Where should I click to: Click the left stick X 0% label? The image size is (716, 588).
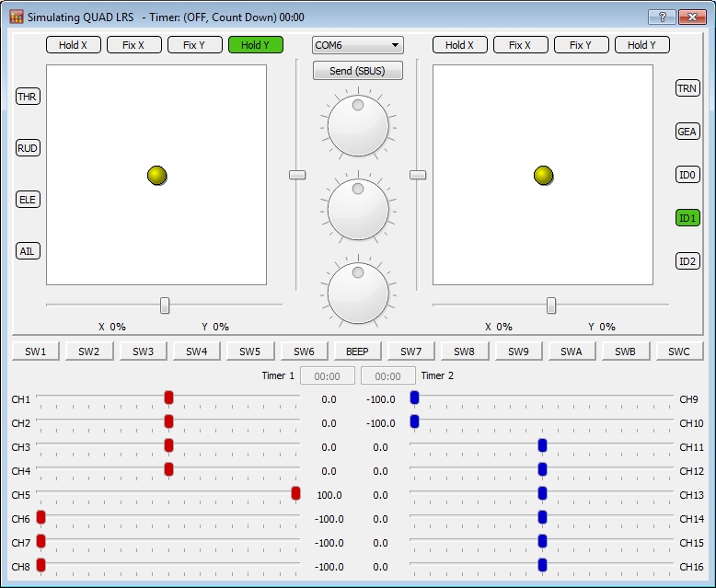tap(112, 327)
